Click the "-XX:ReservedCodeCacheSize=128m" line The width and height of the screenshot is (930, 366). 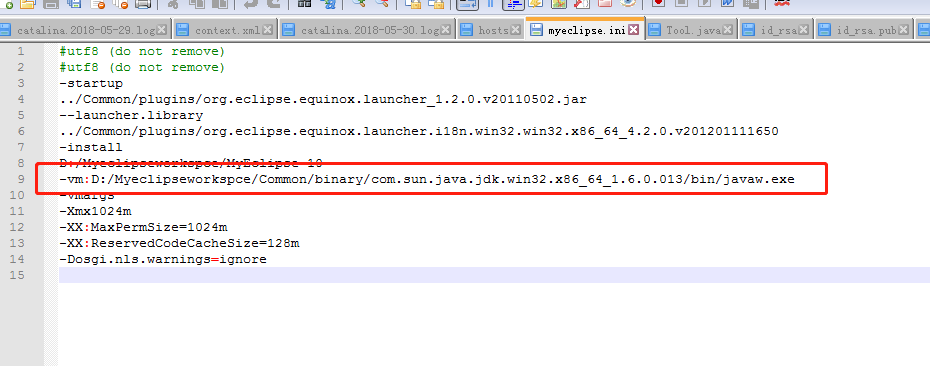coord(179,243)
